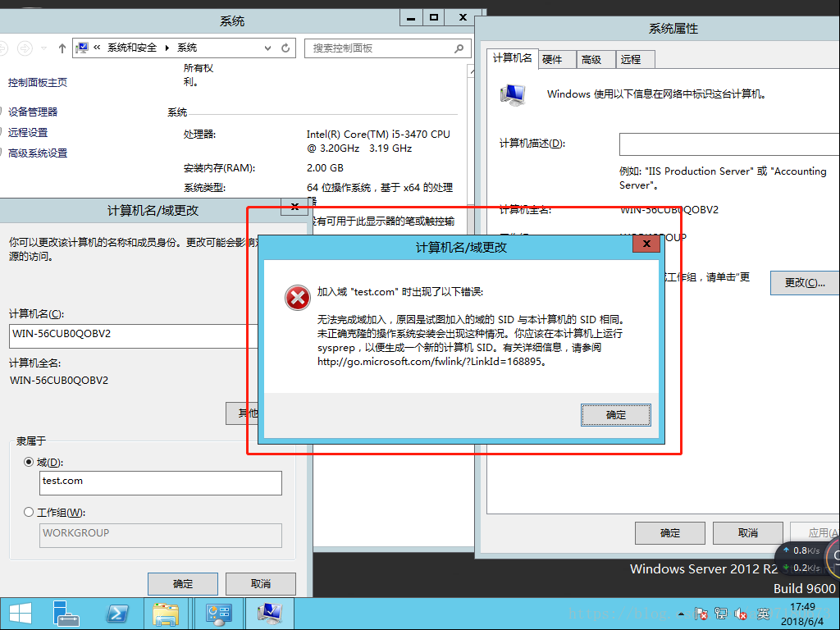The image size is (840, 630).
Task: Click the computer description field in System Properties
Action: coord(729,144)
